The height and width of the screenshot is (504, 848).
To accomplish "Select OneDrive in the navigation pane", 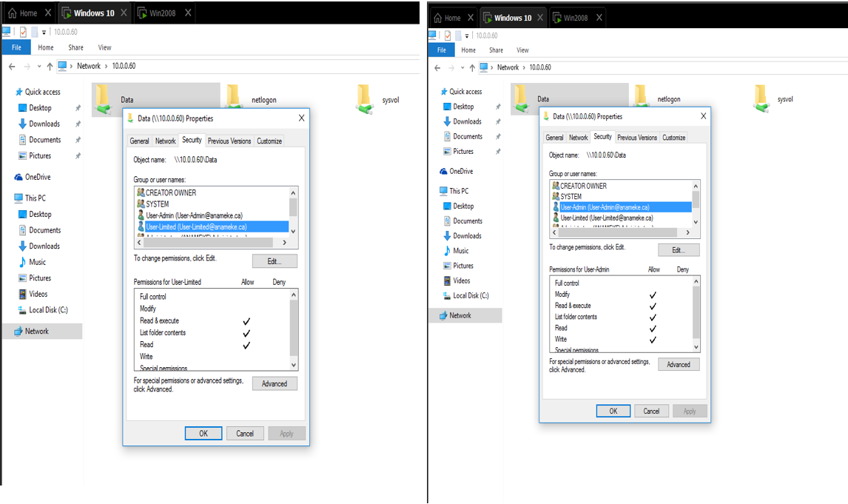I will coord(31,176).
